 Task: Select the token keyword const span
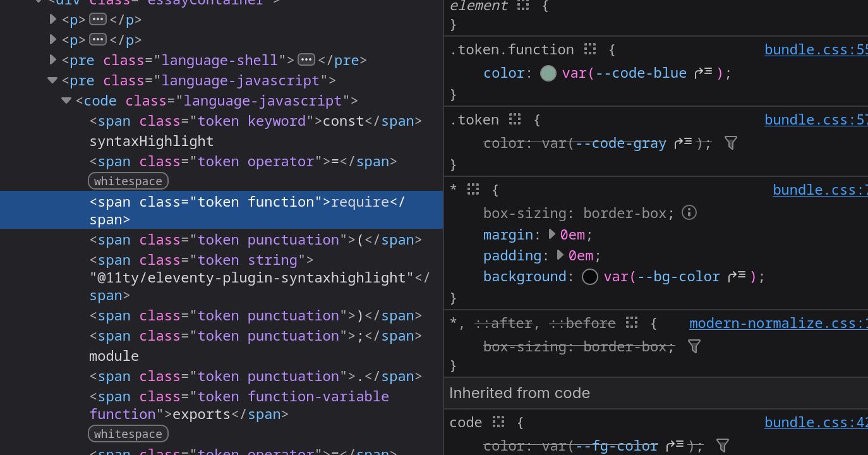[x=256, y=121]
